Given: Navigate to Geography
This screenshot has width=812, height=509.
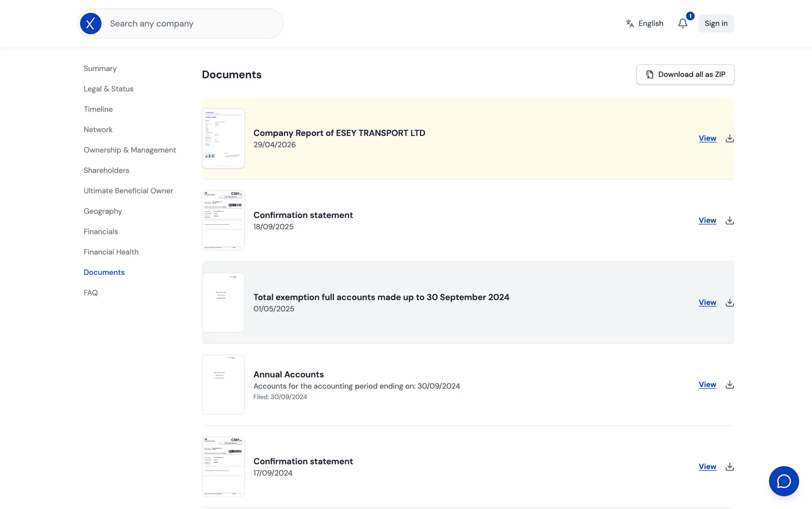Looking at the screenshot, I should [103, 211].
